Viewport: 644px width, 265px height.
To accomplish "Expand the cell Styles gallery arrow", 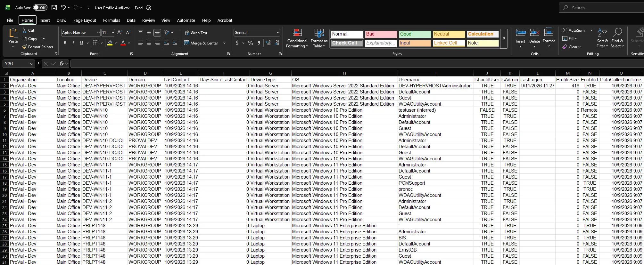I will [504, 38].
